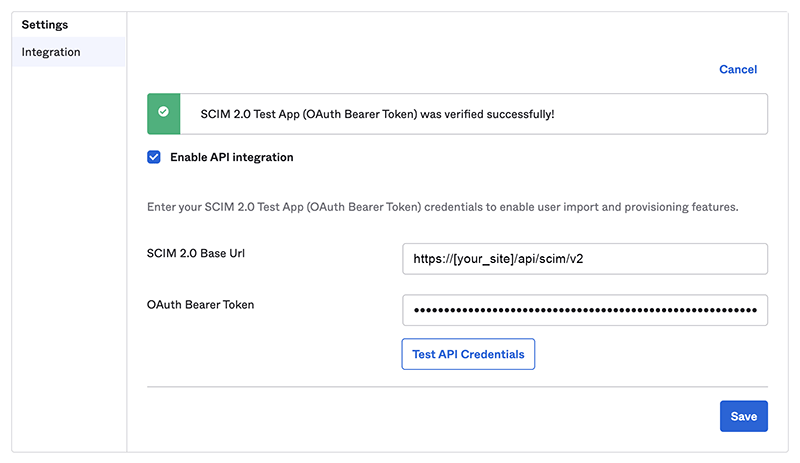800x463 pixels.
Task: Click the divider line above Save
Action: 457,386
